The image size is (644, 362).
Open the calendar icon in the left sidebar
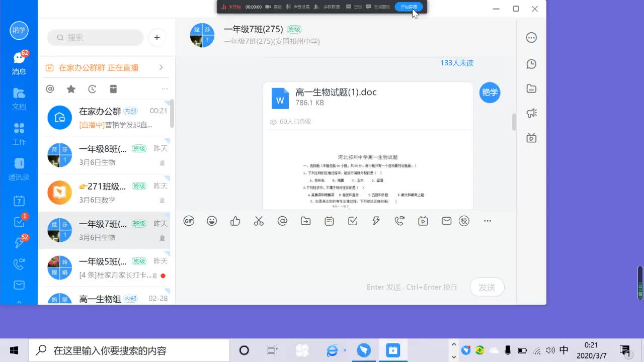point(19,201)
